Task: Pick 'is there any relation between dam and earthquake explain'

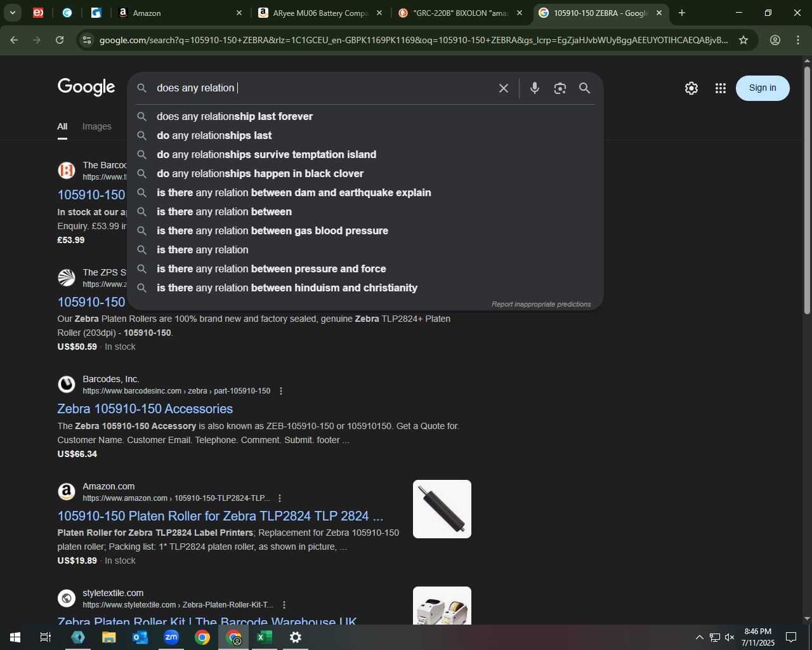Action: point(365,193)
